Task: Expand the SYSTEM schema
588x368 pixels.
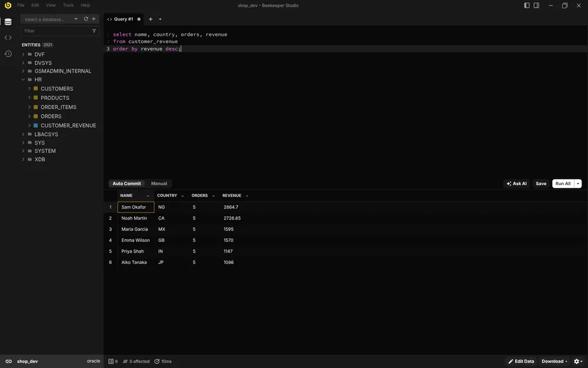Action: (x=24, y=151)
